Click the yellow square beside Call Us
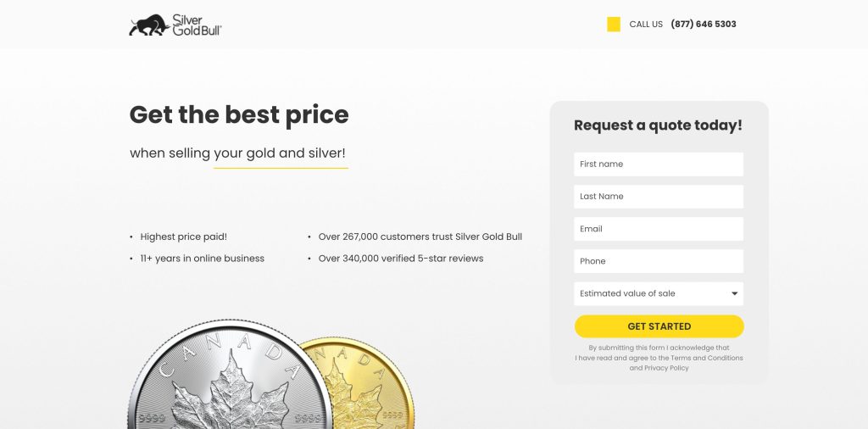 tap(614, 25)
